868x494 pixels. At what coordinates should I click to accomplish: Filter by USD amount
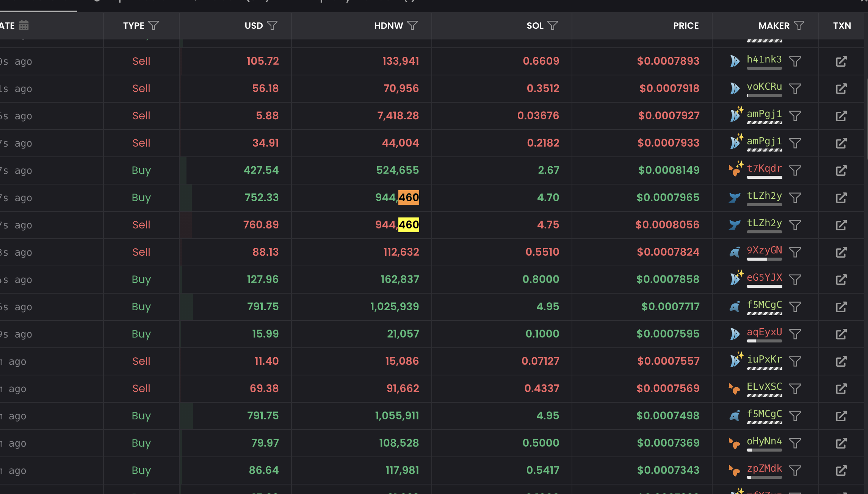click(272, 25)
